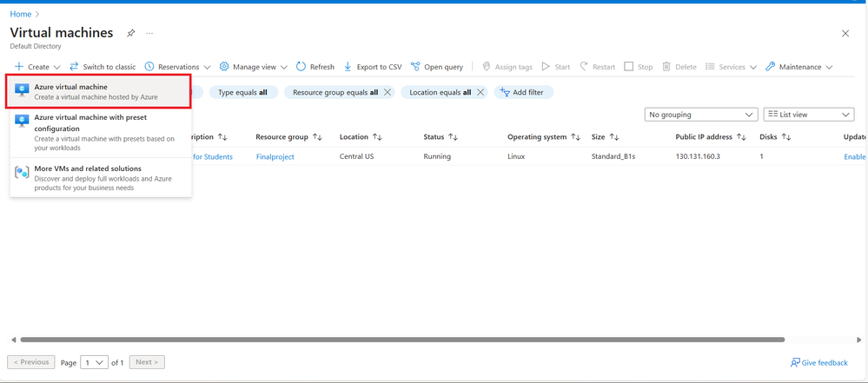Sort by Location column

[x=361, y=136]
